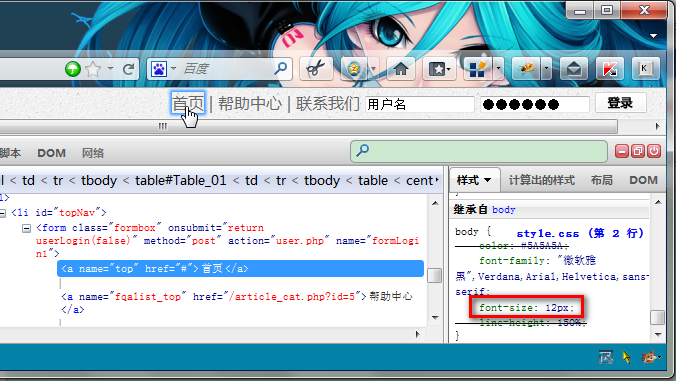Click the 用户名 username input field

point(419,104)
